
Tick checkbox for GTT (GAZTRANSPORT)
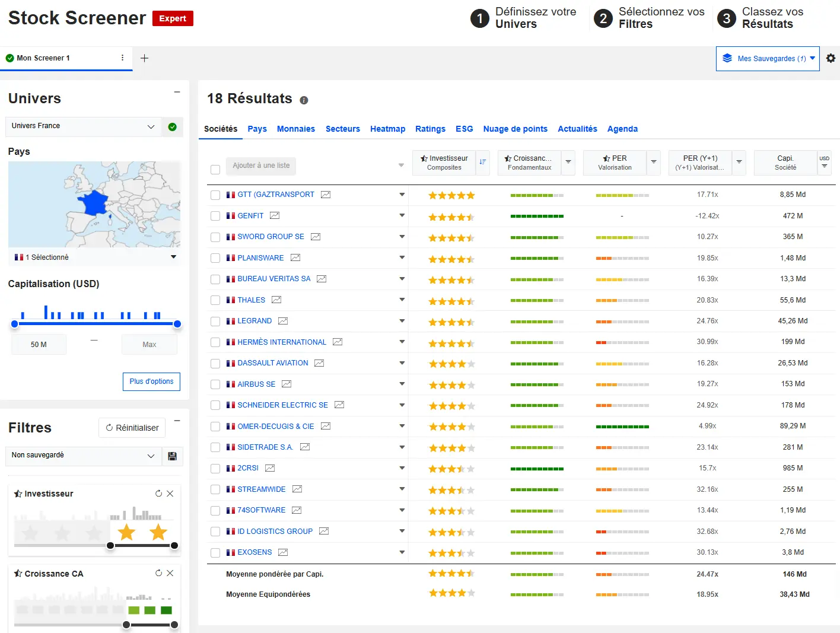[215, 195]
